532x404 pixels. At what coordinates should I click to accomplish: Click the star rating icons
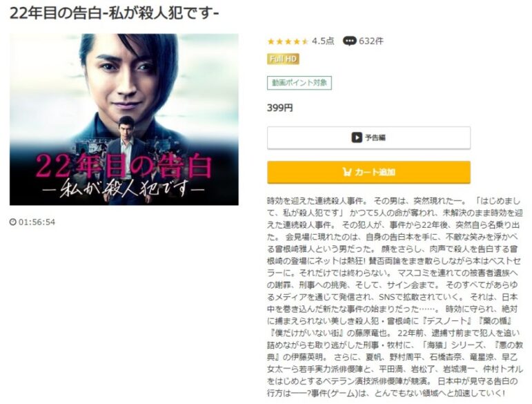[288, 41]
